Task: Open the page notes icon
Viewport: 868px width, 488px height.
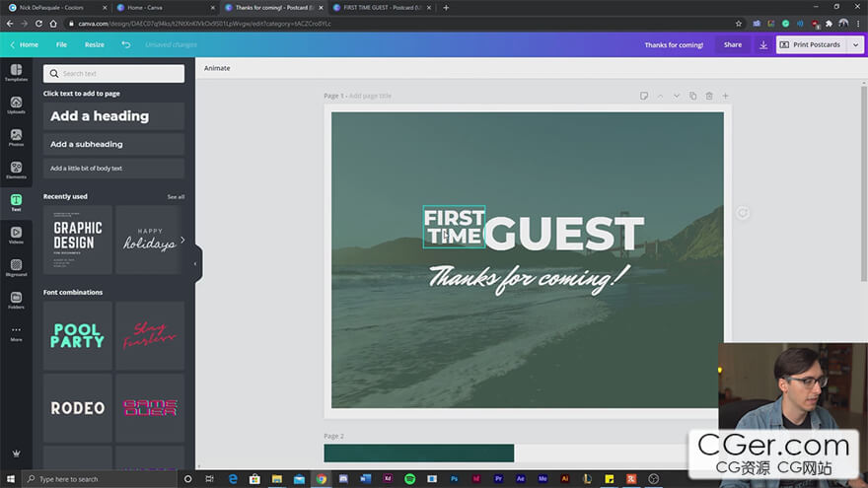Action: [x=643, y=96]
